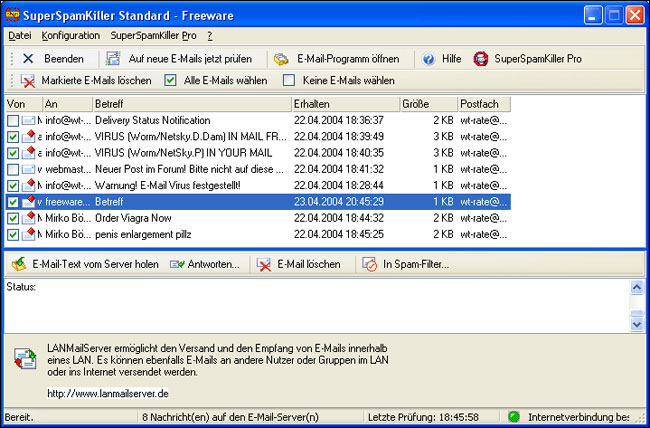Click the envelope icon of Delivery Status Notification
Image resolution: width=650 pixels, height=428 pixels.
28,121
